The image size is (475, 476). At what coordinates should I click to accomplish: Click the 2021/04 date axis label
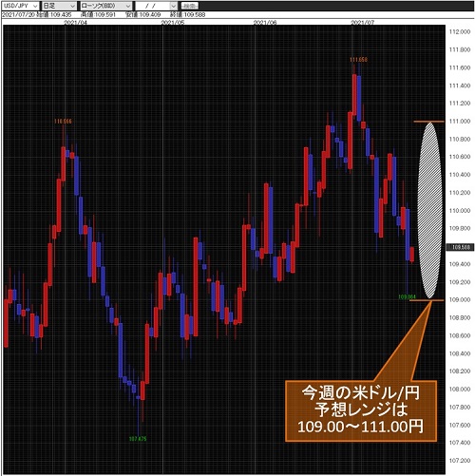(75, 23)
